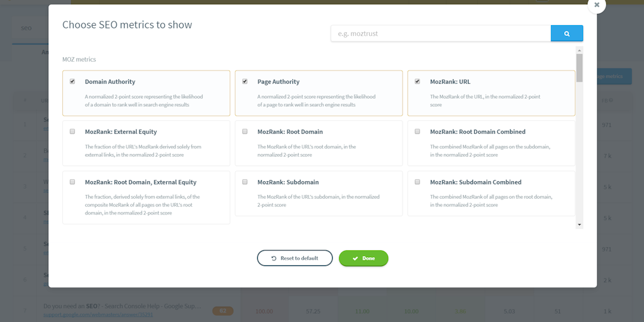Click the 57.25 value in background table
The height and width of the screenshot is (322, 644).
coord(313,312)
